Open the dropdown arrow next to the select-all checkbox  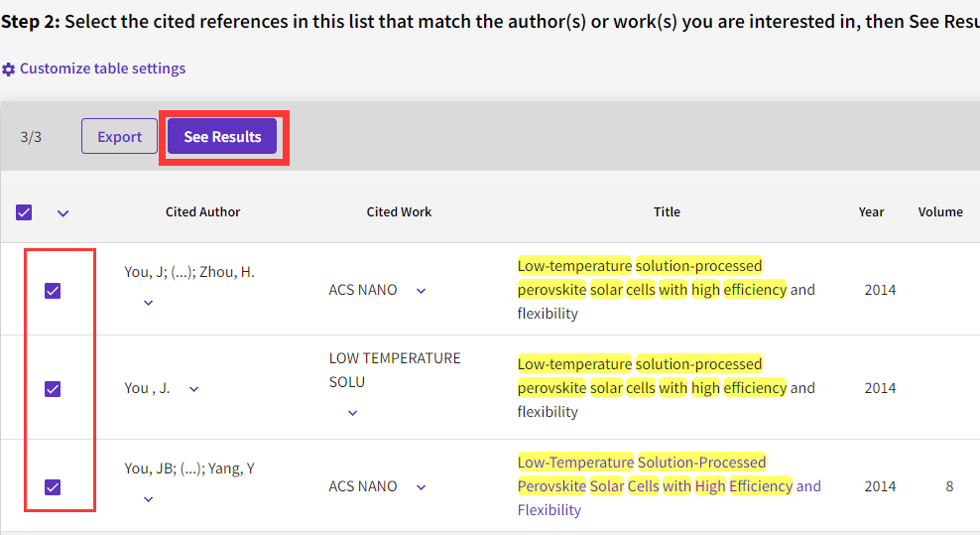pyautogui.click(x=63, y=212)
